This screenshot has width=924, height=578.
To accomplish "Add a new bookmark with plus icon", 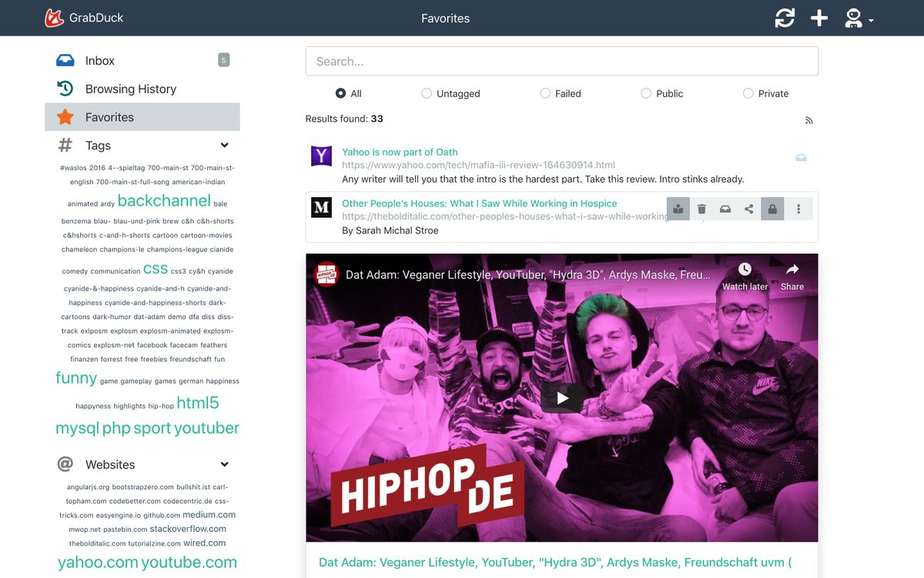I will [x=819, y=18].
